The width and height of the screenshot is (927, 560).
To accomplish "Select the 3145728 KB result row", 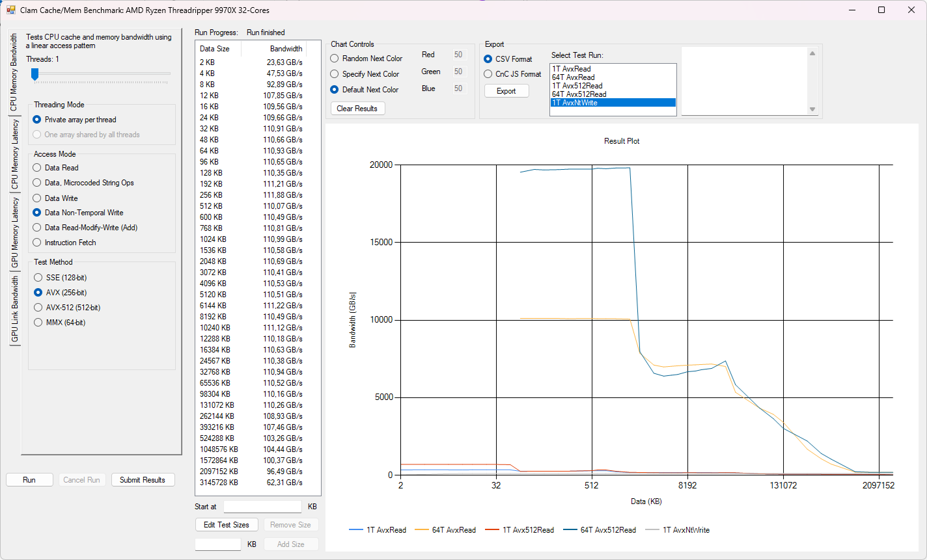I will click(x=251, y=483).
